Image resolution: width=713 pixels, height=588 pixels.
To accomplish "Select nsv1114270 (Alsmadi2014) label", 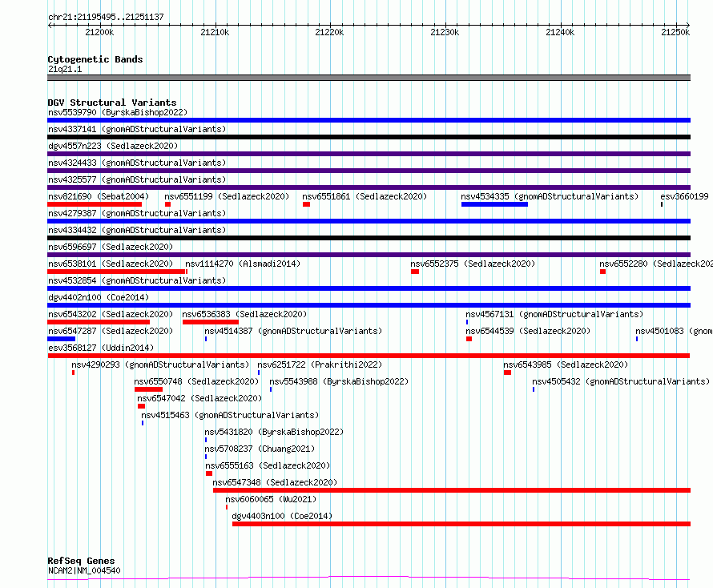I will (243, 264).
